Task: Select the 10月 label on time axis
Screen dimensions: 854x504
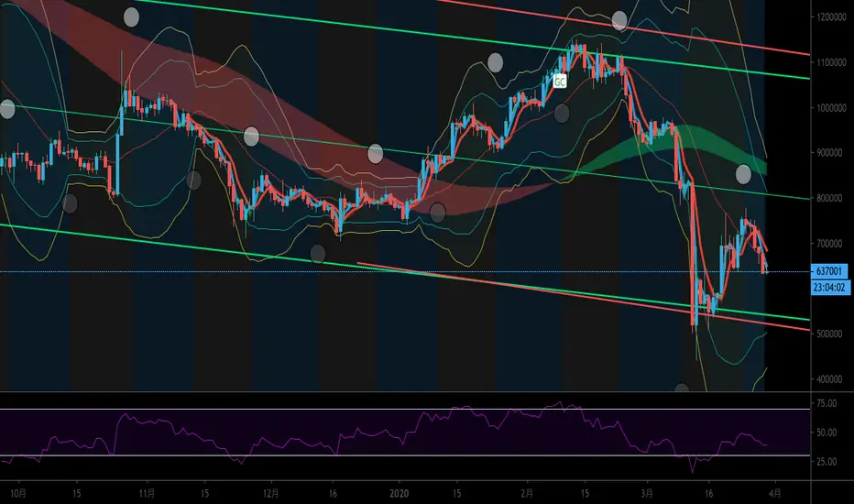Action: [18, 493]
